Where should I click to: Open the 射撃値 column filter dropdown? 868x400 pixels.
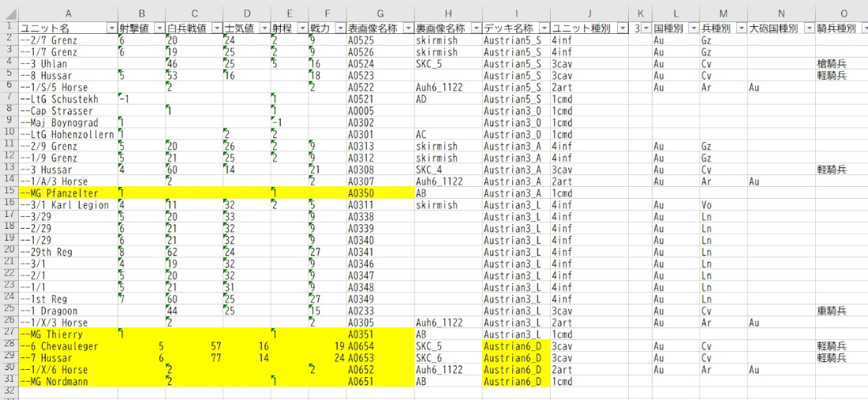[x=159, y=28]
